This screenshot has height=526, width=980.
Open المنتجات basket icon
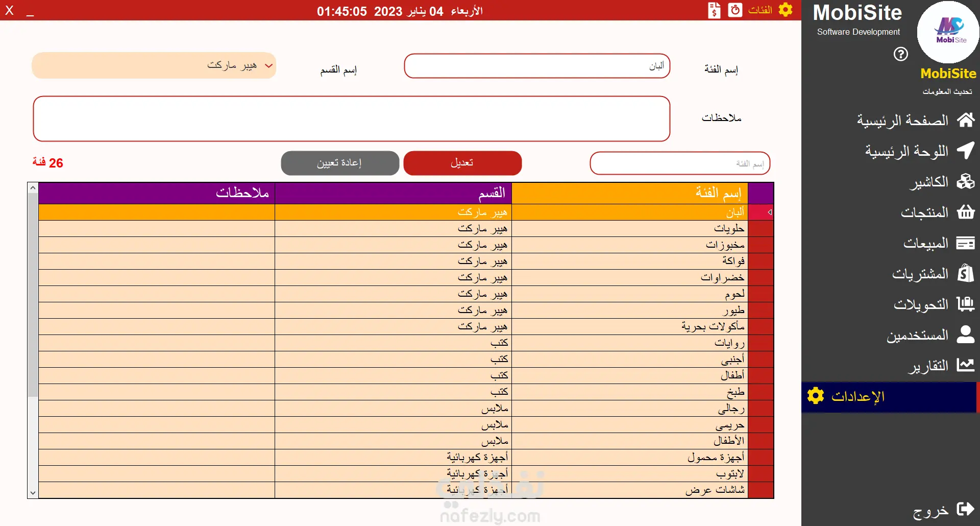(966, 212)
